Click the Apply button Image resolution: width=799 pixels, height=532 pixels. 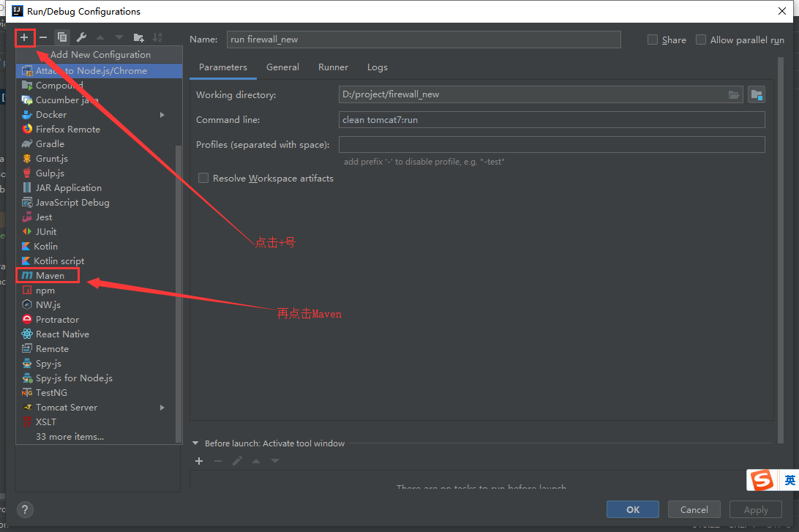[x=756, y=509]
